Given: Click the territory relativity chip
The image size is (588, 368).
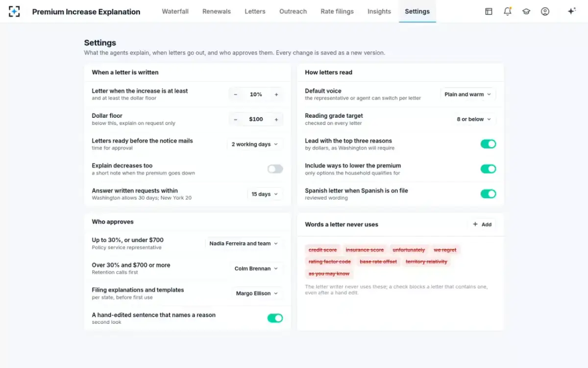Looking at the screenshot, I should coord(426,262).
